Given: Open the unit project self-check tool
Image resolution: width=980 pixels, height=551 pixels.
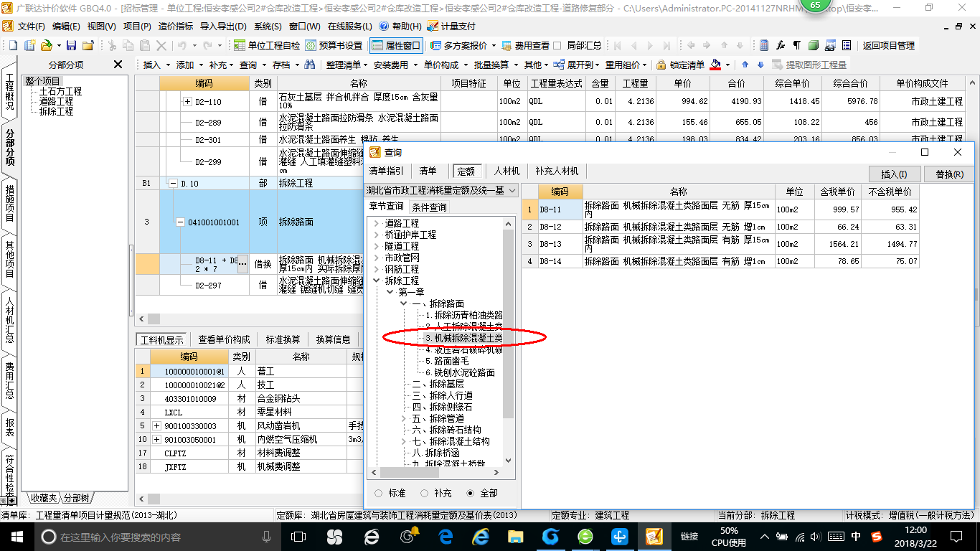Looking at the screenshot, I should coord(267,45).
